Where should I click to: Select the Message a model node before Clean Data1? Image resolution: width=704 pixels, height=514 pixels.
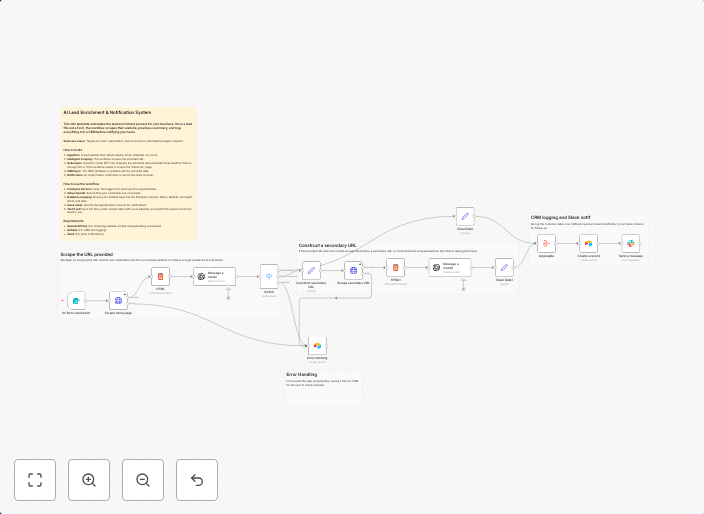(x=450, y=268)
